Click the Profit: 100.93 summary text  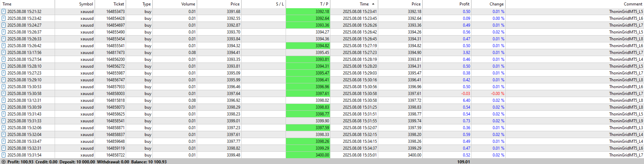coord(20,162)
